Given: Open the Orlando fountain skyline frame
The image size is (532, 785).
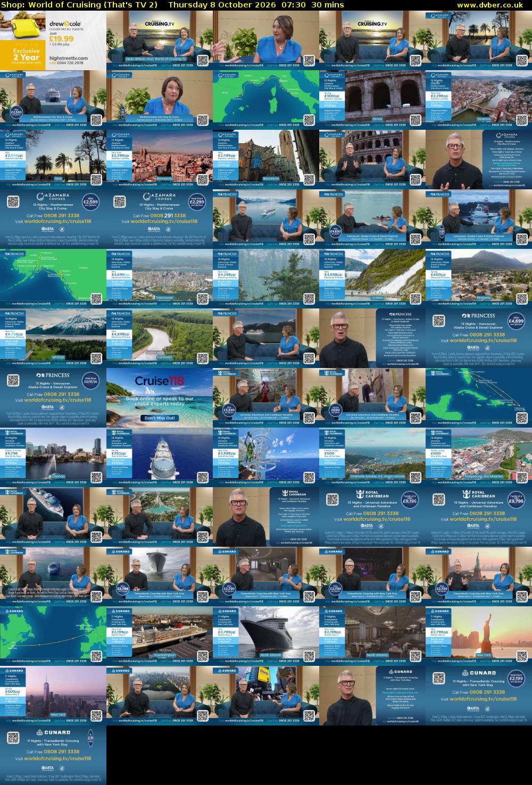Looking at the screenshot, I should (x=53, y=457).
